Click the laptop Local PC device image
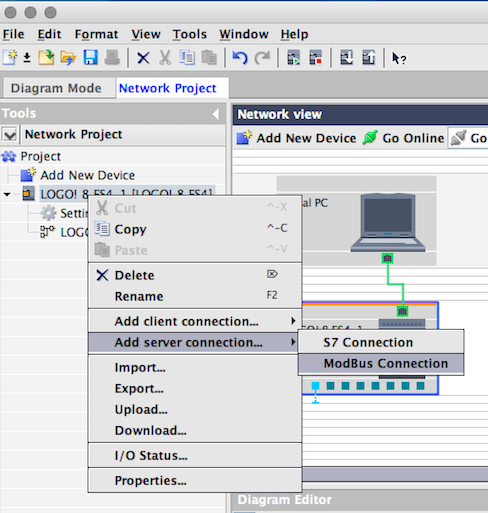Viewport: 488px width, 513px height. [x=388, y=223]
